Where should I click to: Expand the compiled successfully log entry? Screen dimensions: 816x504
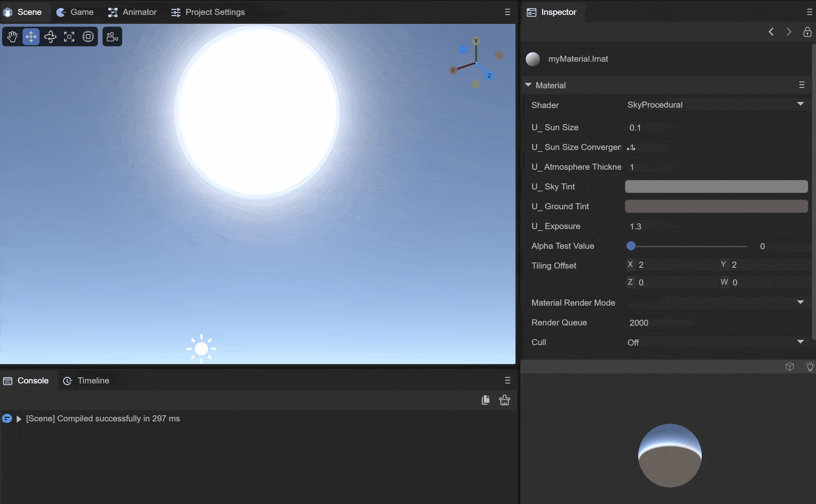19,419
